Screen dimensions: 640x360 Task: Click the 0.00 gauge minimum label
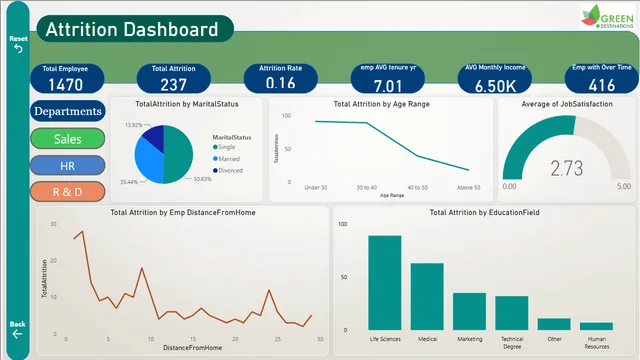point(509,187)
